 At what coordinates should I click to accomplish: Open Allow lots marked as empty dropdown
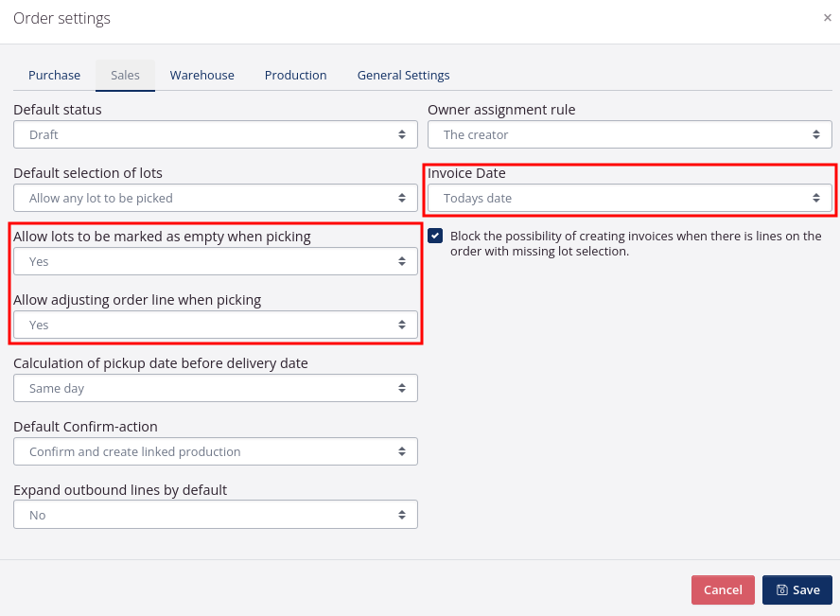[x=215, y=261]
